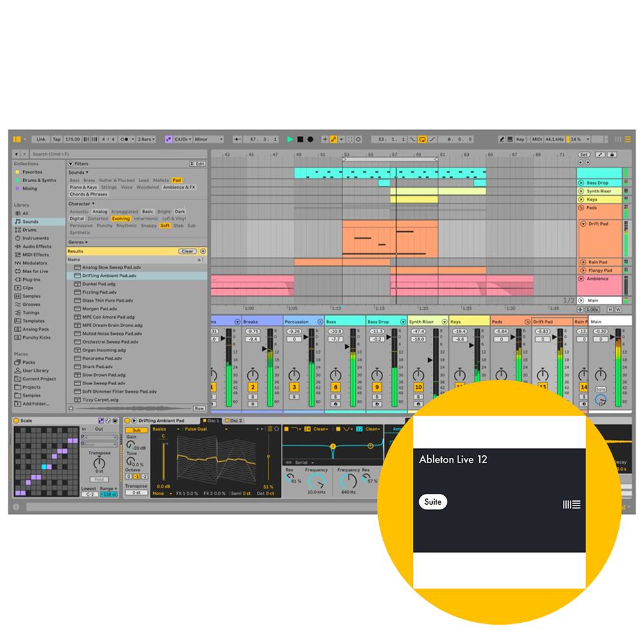This screenshot has width=644, height=644.
Task: Adjust the Breaks track pan knob
Action: [x=252, y=375]
